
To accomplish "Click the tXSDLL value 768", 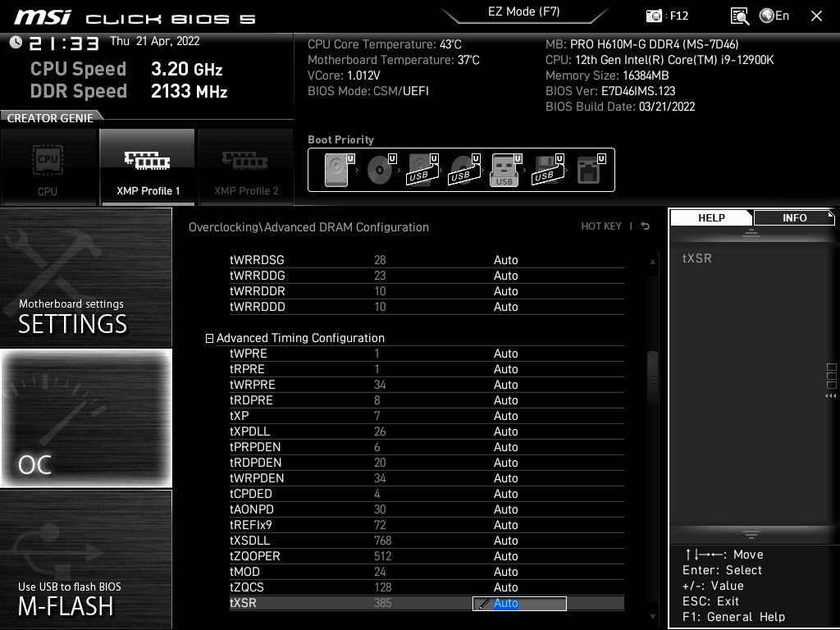I will click(x=382, y=540).
